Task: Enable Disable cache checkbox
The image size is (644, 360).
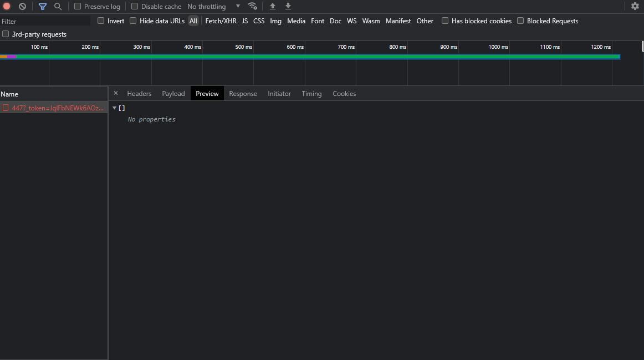Action: coord(134,6)
